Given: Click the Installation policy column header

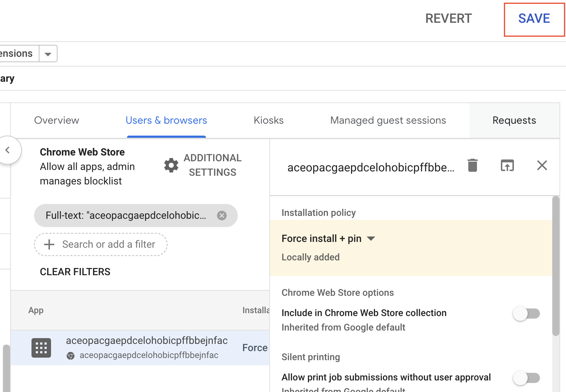Looking at the screenshot, I should coord(256,311).
